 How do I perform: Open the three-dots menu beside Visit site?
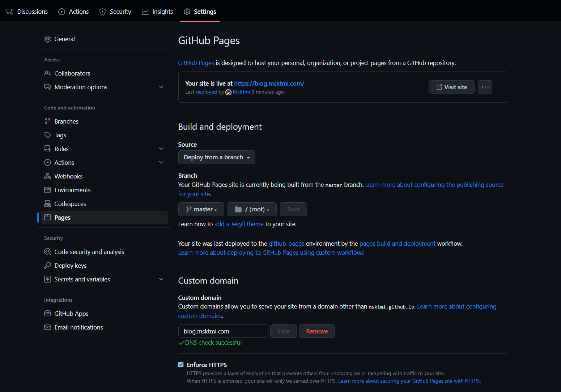click(x=485, y=87)
